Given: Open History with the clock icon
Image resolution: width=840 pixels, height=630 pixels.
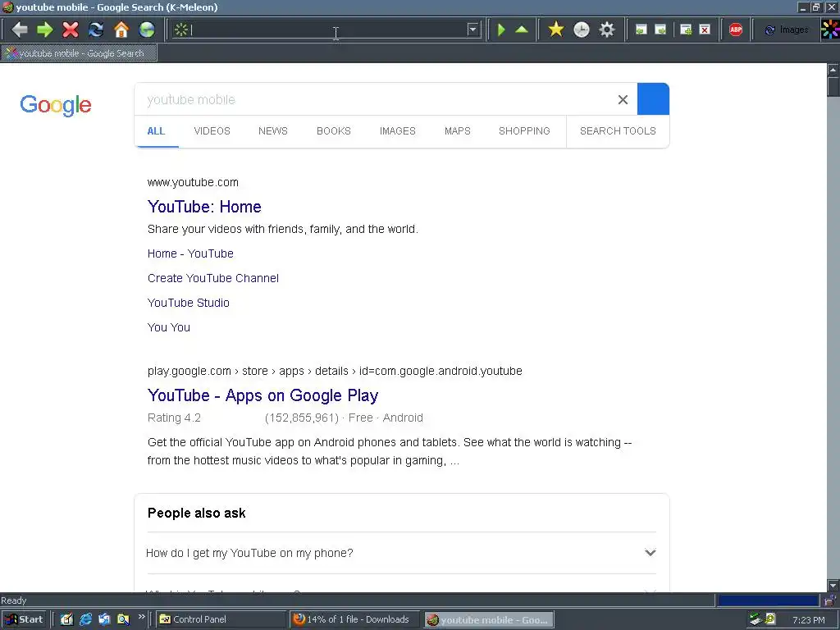Looking at the screenshot, I should click(582, 30).
